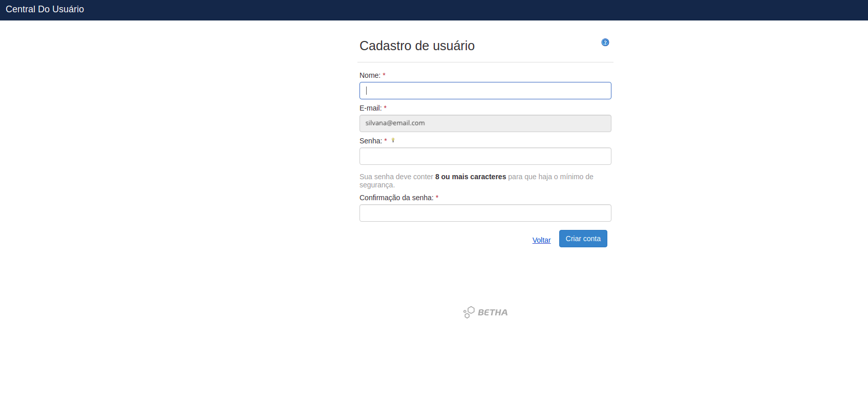
Task: Click the lightbulb tip icon beside Senha
Action: (393, 140)
